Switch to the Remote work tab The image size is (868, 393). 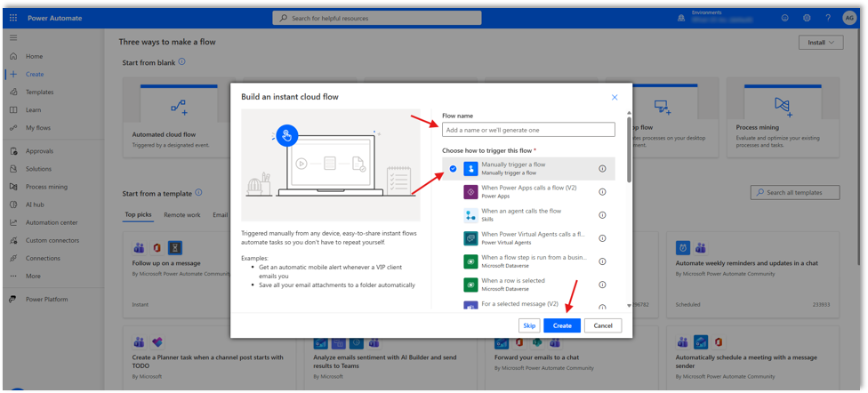coord(181,214)
